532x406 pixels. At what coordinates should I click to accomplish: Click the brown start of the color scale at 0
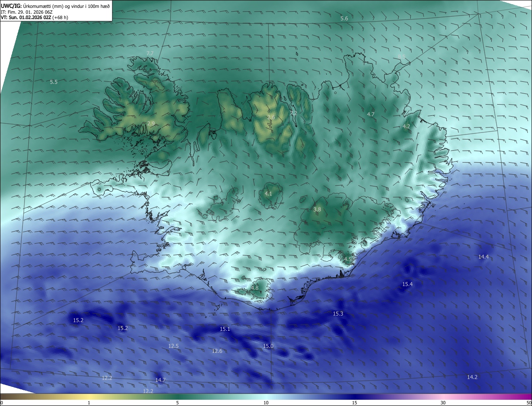(2, 403)
